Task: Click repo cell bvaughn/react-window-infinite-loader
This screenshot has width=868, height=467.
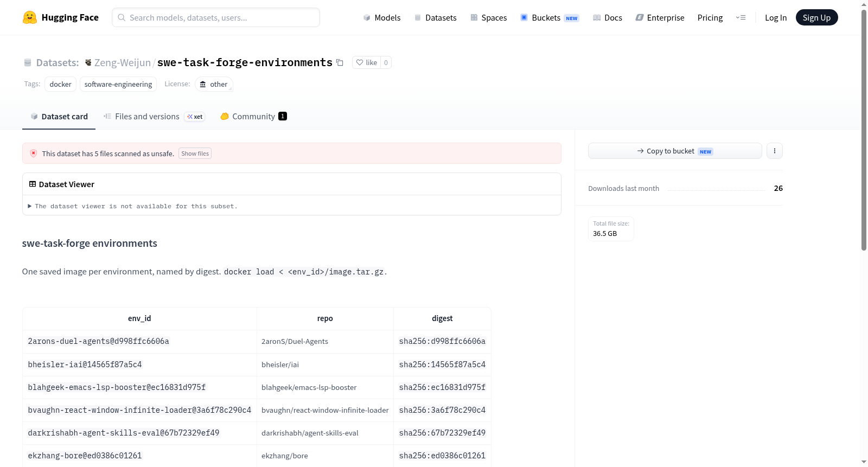Action: 325,410
